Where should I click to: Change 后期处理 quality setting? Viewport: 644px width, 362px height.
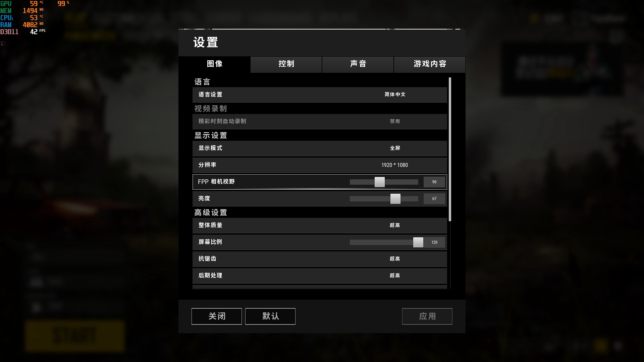[x=320, y=276]
